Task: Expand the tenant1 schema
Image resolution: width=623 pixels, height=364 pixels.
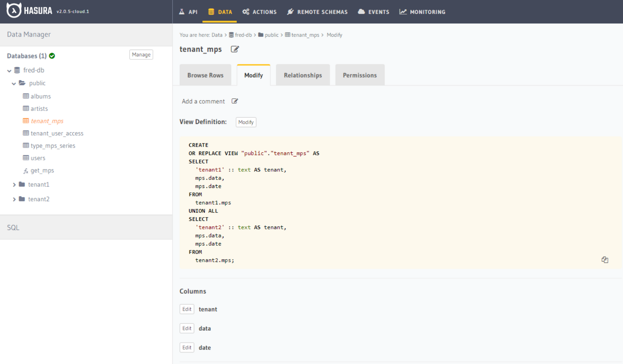Action: pos(14,185)
